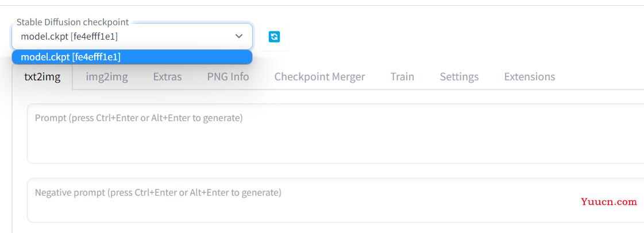Click the Prompt placeholder hint text
The width and height of the screenshot is (644, 233).
[x=139, y=118]
